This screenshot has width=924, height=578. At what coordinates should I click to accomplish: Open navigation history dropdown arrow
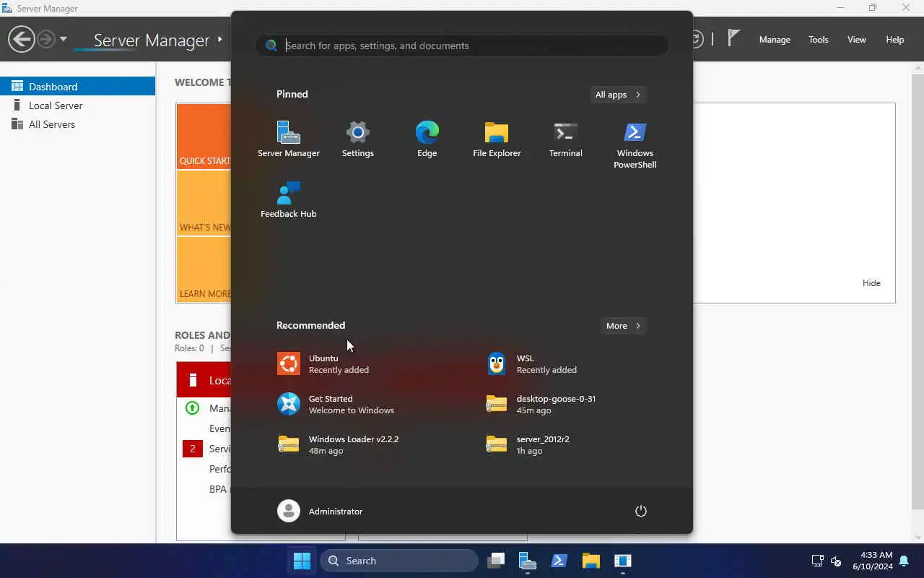point(64,39)
